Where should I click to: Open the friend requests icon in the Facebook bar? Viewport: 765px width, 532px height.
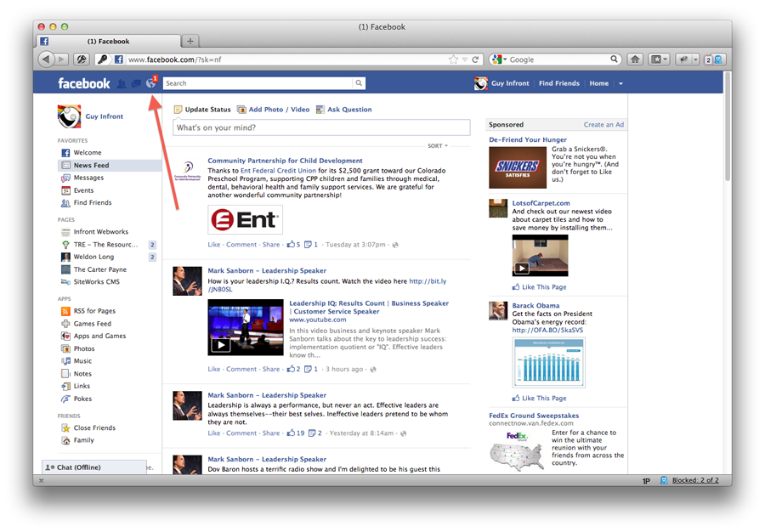point(122,84)
